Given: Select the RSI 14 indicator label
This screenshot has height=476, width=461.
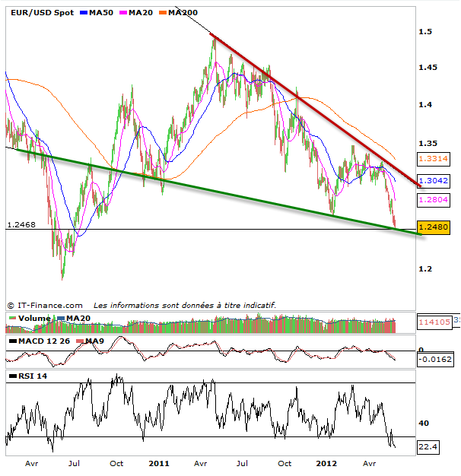Looking at the screenshot, I should click(29, 376).
